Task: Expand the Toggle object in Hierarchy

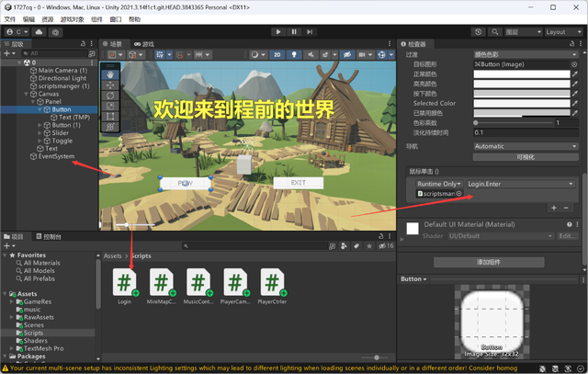Action: coord(40,141)
